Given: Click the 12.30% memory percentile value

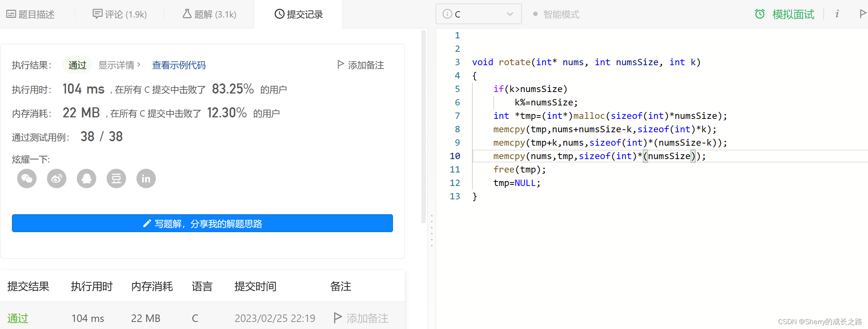Looking at the screenshot, I should coord(227,113).
